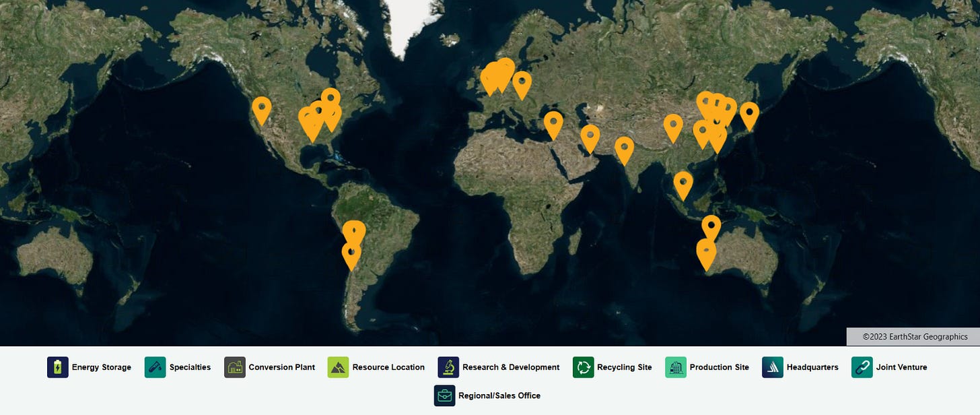Click the Resource Location mountain icon

click(338, 367)
